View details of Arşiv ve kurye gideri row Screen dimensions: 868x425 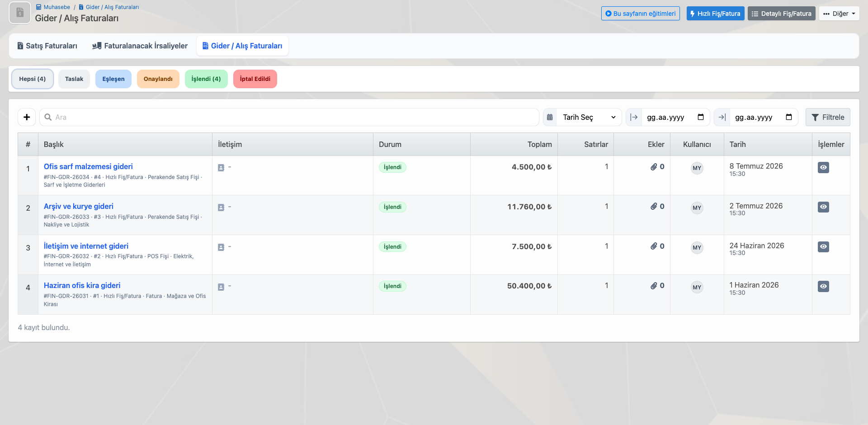click(823, 207)
